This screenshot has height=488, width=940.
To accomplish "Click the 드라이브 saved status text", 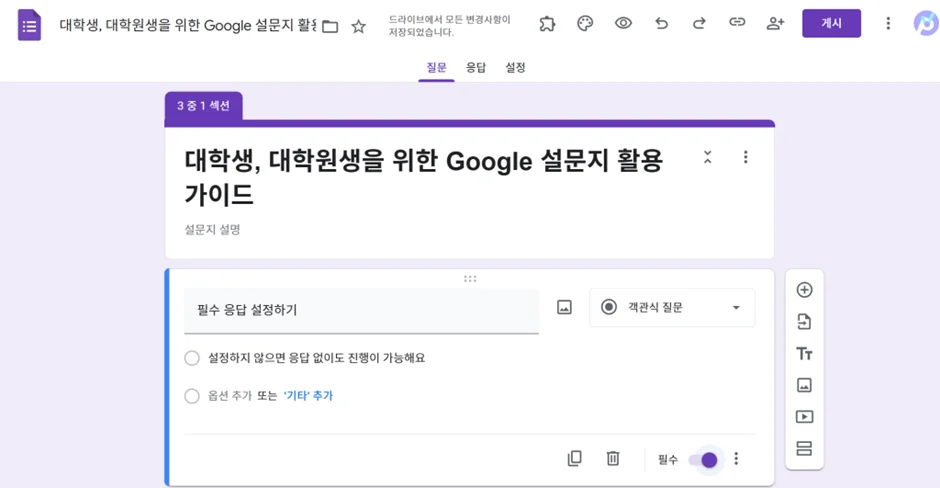I will click(449, 26).
